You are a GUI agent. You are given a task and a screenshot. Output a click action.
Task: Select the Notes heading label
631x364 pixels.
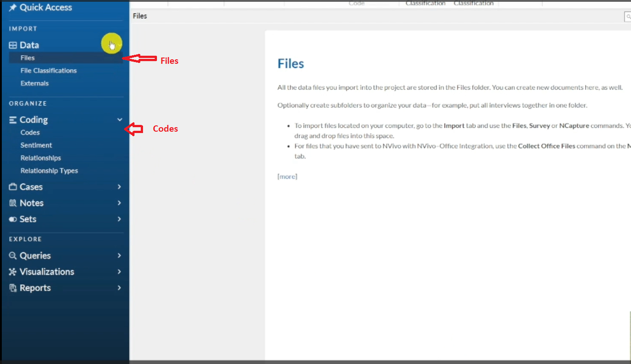(x=31, y=203)
